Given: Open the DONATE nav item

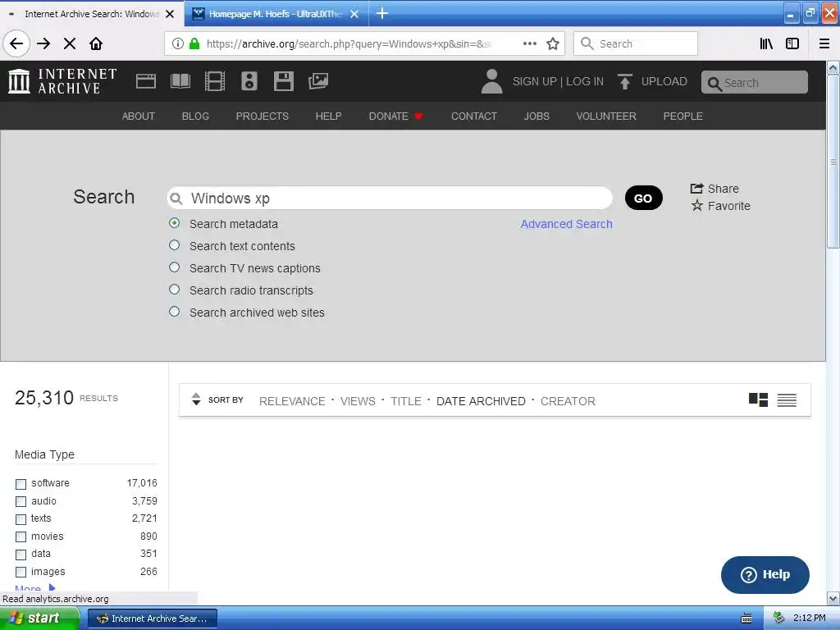Looking at the screenshot, I should (x=395, y=116).
